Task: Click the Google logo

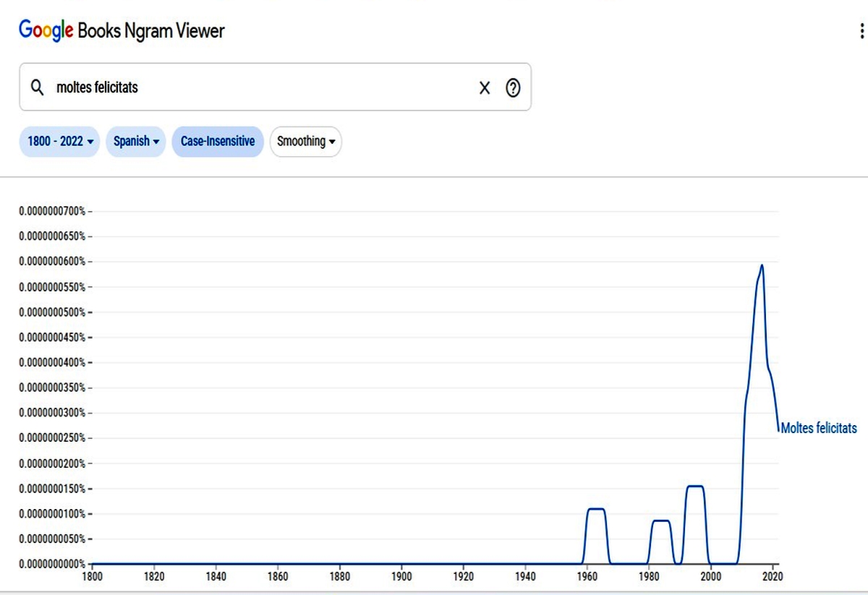Action: [46, 30]
